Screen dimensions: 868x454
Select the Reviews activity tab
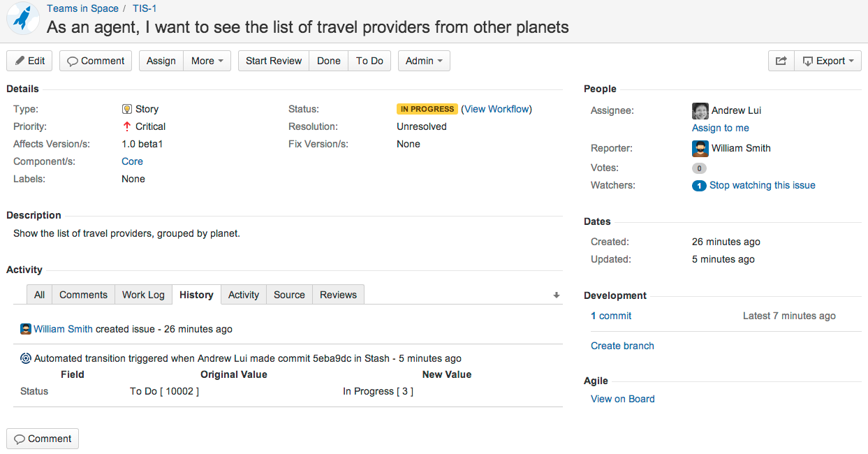[338, 295]
